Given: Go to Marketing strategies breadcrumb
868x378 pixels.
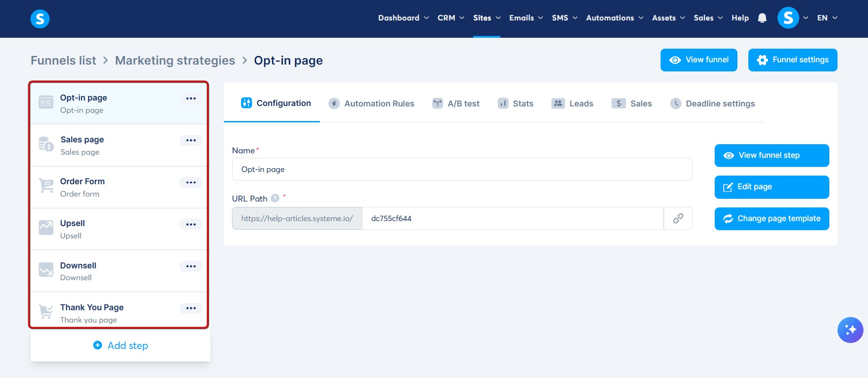Looking at the screenshot, I should (x=175, y=60).
